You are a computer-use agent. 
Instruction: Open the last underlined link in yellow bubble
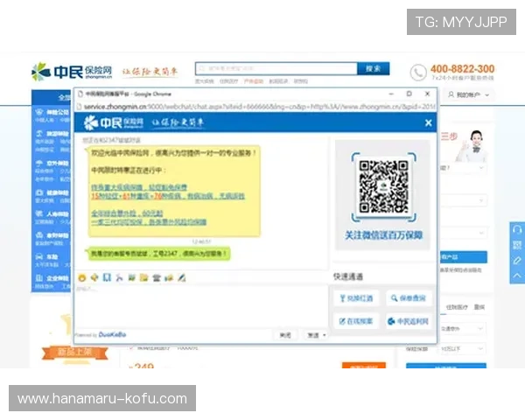point(149,222)
